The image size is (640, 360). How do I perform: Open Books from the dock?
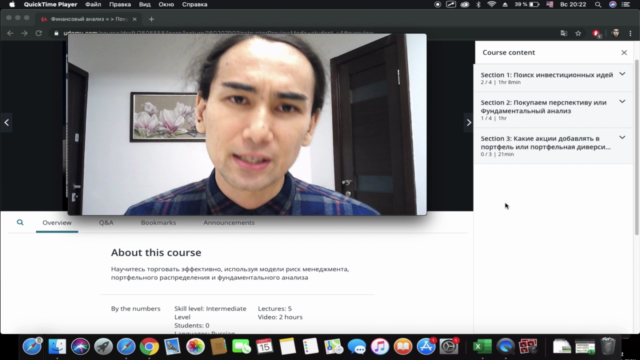point(403,347)
